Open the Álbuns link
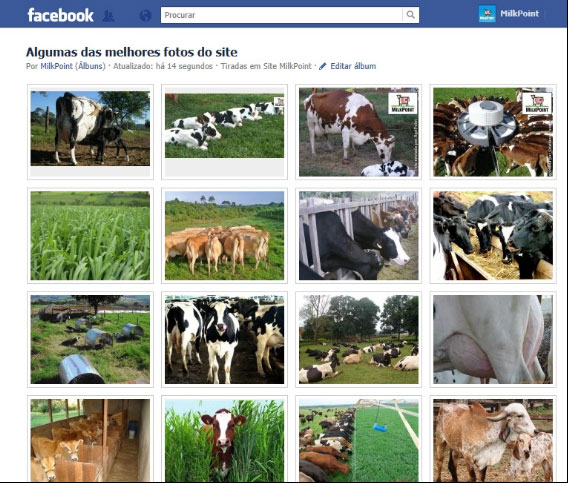The image size is (568, 483). (x=91, y=66)
